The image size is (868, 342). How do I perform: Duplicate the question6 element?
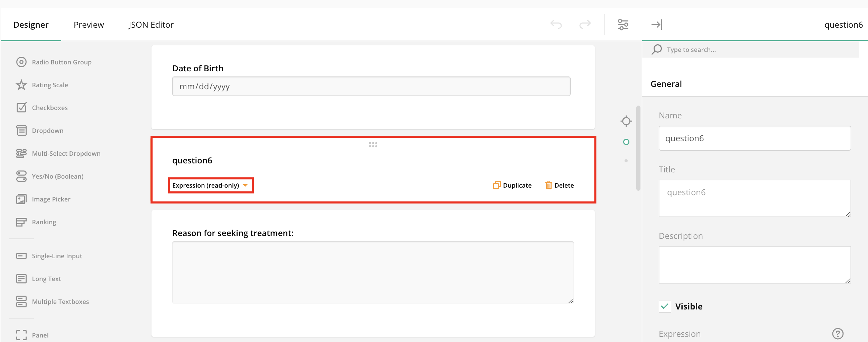tap(512, 186)
